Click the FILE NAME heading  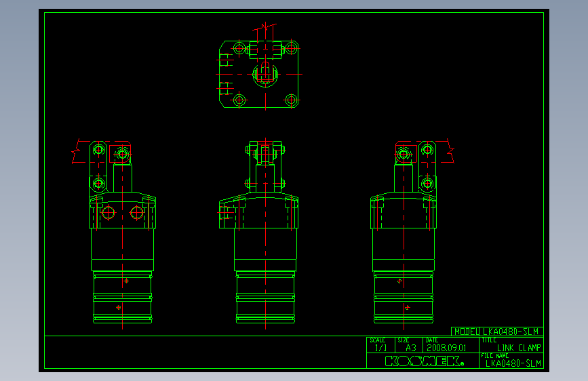495,356
